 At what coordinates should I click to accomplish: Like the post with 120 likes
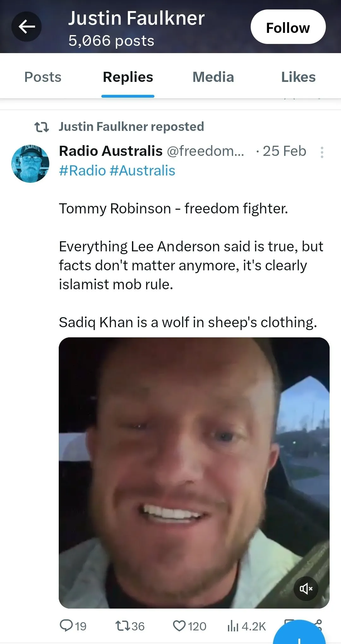click(189, 626)
